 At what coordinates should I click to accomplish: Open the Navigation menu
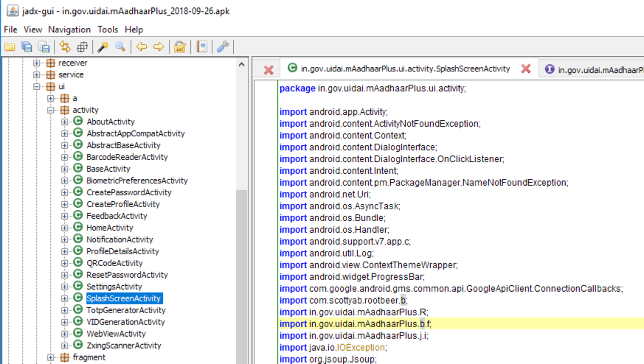tap(69, 29)
